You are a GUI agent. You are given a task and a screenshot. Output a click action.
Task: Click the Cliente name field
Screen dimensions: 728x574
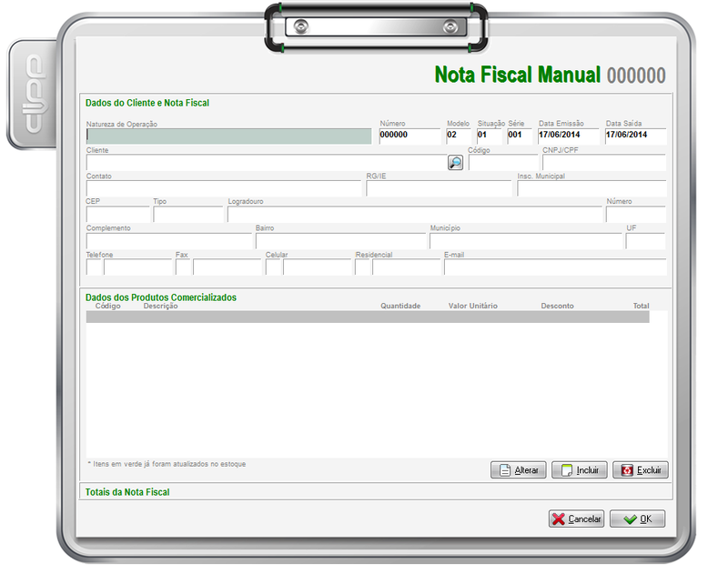click(x=264, y=163)
